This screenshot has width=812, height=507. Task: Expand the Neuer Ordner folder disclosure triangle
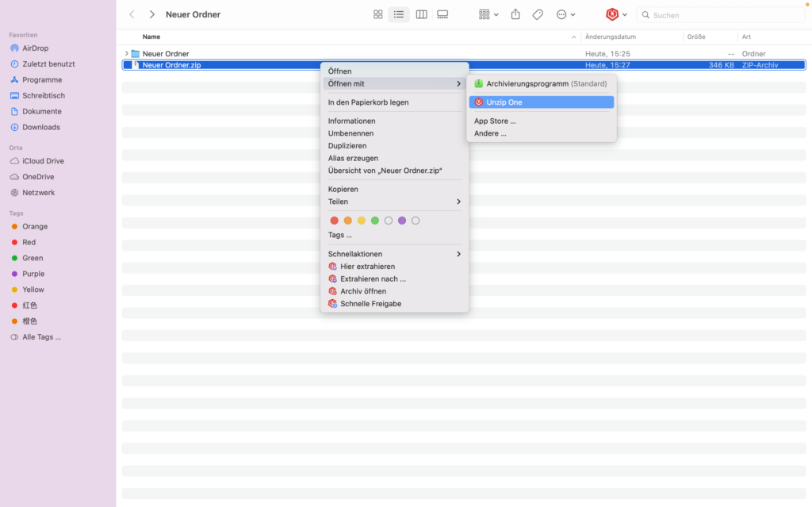[x=127, y=54]
